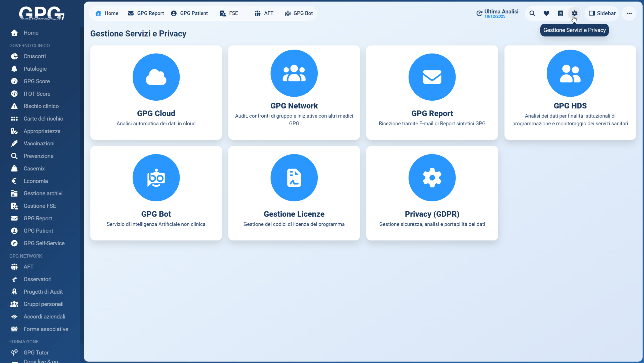Viewport: 644px width, 363px height.
Task: Toggle the Sidebar panel button
Action: (602, 13)
